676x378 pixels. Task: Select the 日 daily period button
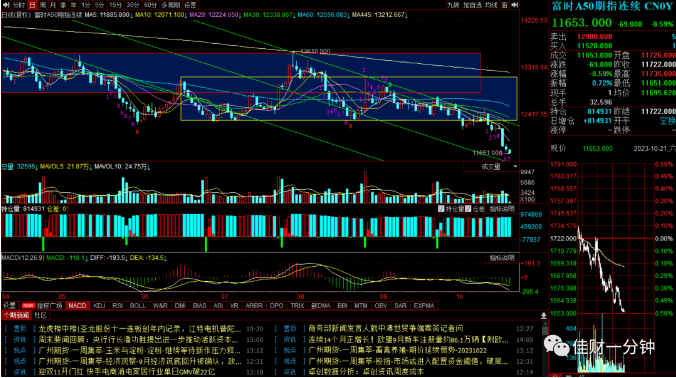tap(32, 5)
